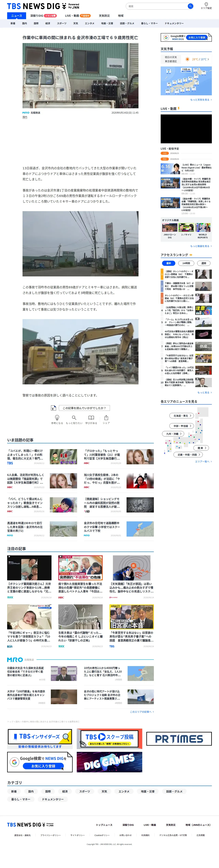Open the 新着 category chip at bottom
219x868 pixels.
point(14,791)
